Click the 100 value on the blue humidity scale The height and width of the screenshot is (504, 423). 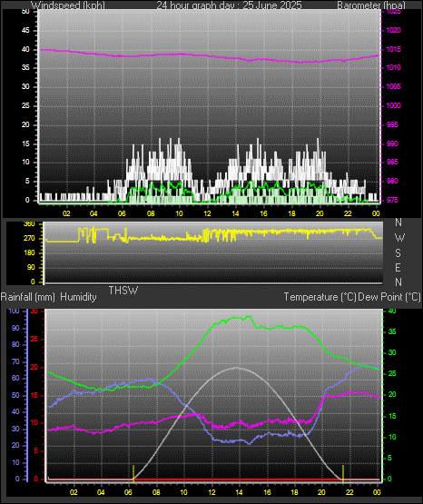(14, 311)
